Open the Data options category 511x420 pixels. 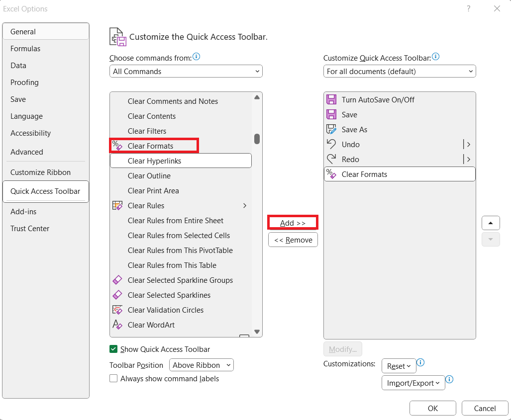click(x=46, y=66)
